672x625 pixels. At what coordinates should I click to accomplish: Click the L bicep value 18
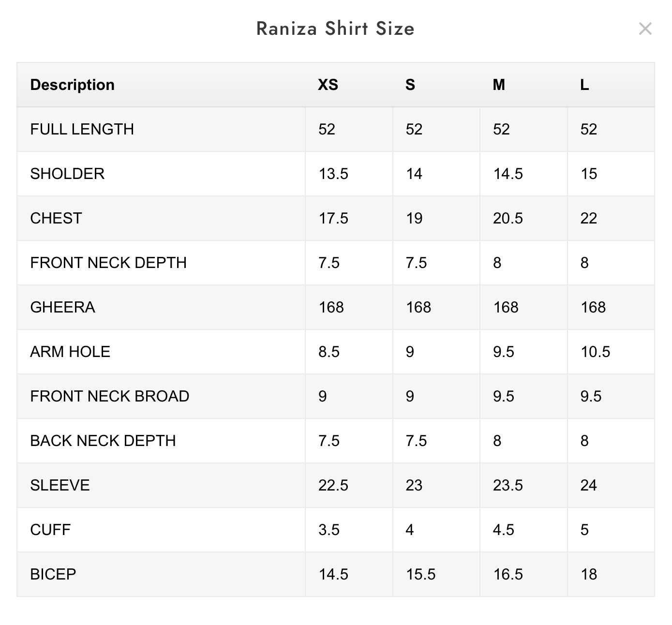(588, 574)
